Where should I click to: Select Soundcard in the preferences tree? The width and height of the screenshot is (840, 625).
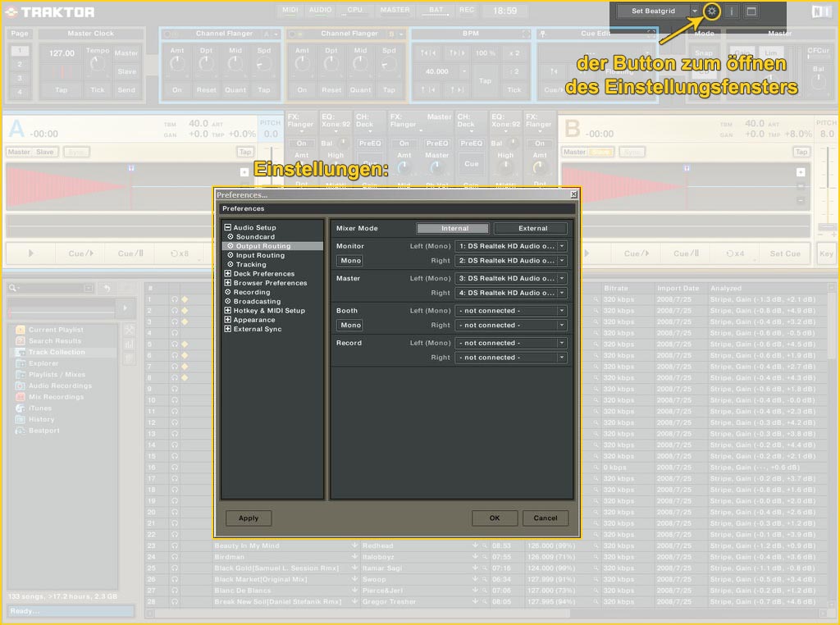255,237
